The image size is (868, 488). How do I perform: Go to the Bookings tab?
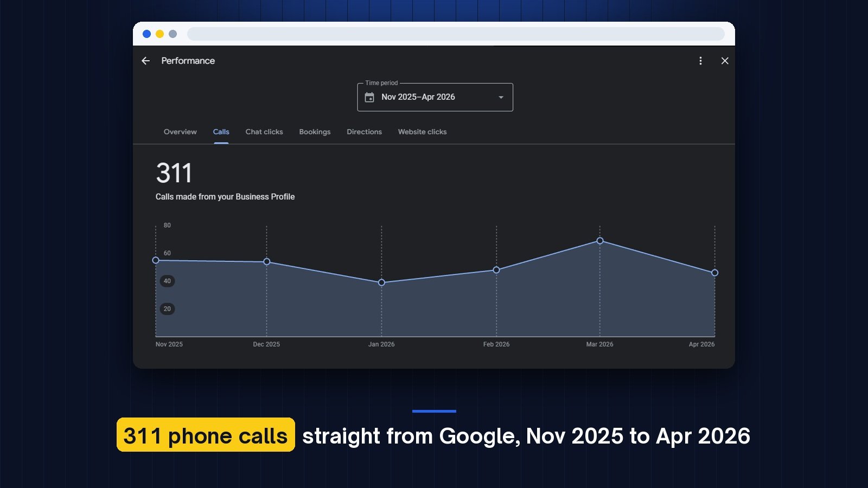(315, 132)
